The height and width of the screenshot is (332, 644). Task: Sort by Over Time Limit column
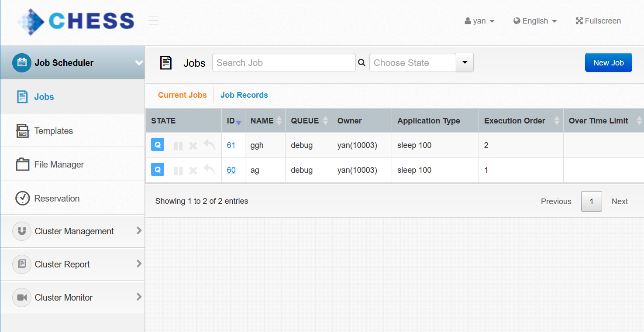(603, 121)
